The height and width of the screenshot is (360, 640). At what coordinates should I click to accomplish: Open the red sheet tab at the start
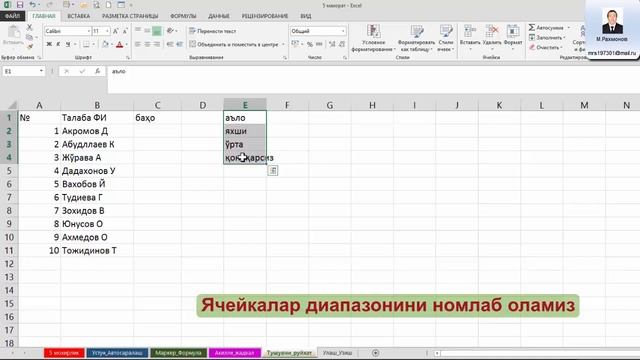pyautogui.click(x=64, y=353)
